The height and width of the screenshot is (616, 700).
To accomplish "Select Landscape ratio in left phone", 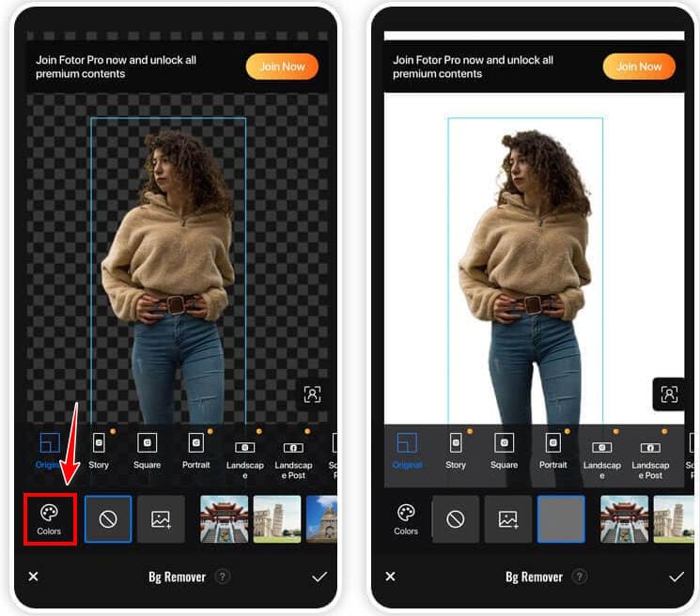I will click(x=245, y=459).
